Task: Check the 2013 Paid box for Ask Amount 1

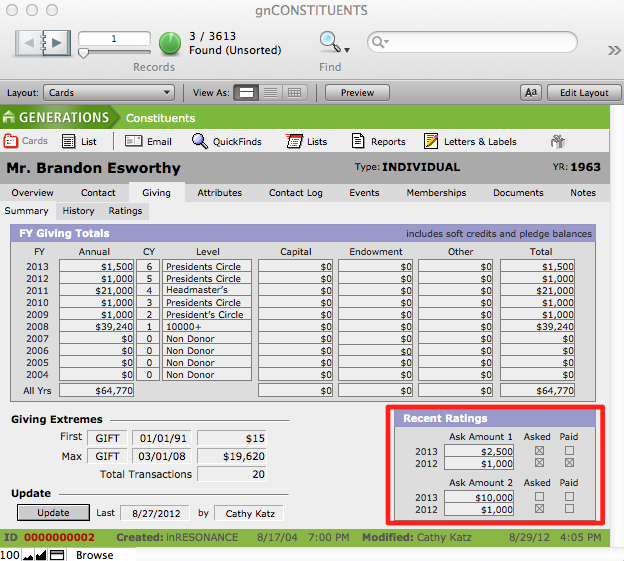Action: 568,451
